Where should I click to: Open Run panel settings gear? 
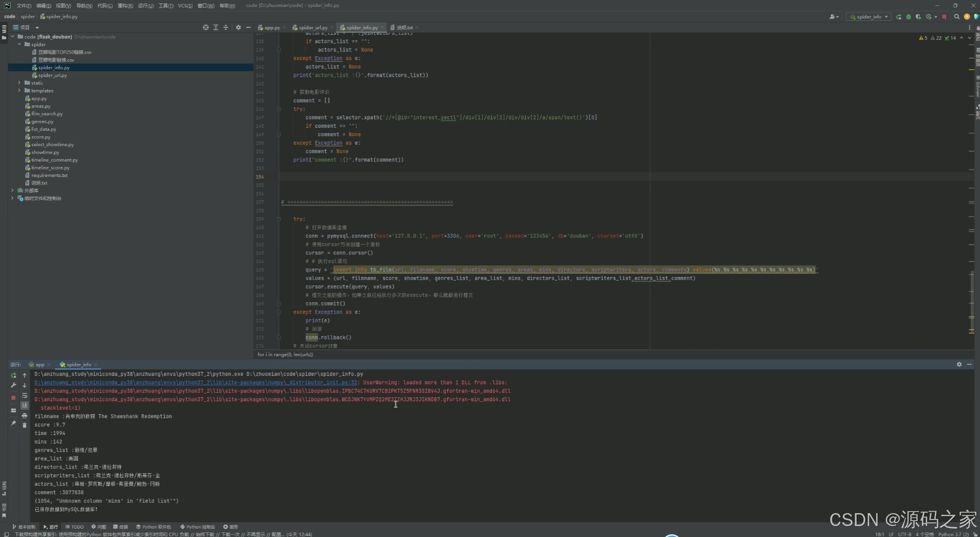959,364
